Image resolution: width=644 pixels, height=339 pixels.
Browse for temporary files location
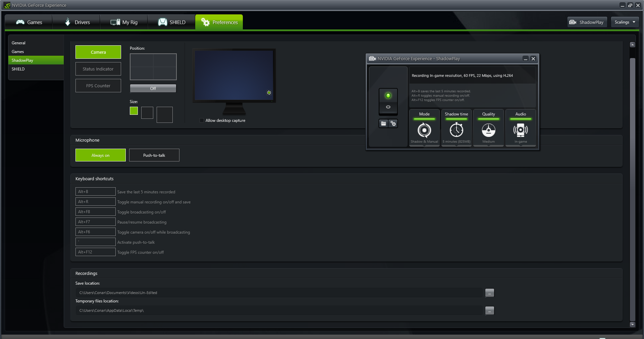point(490,310)
